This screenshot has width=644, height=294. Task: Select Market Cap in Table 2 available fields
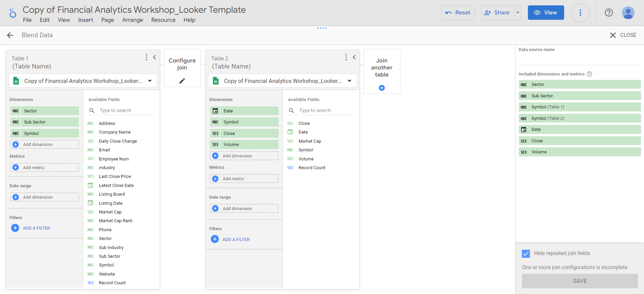click(x=310, y=141)
